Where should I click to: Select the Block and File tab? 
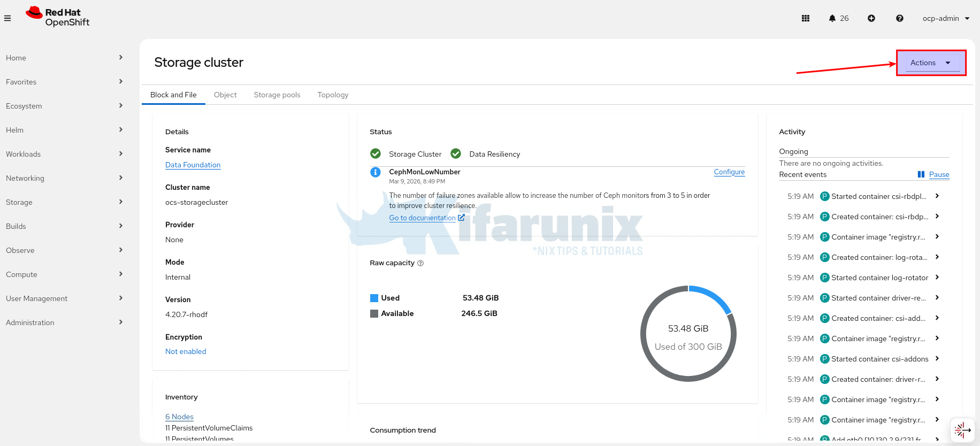coord(173,95)
